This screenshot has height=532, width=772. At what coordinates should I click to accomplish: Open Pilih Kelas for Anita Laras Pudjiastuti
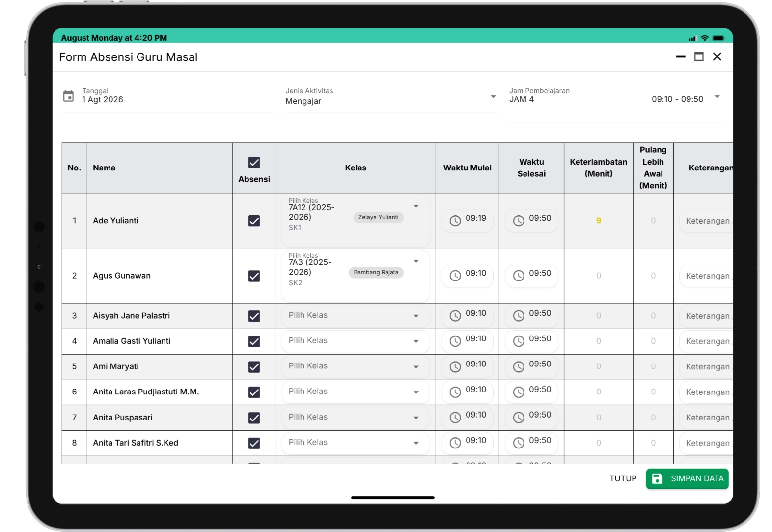[x=356, y=392]
